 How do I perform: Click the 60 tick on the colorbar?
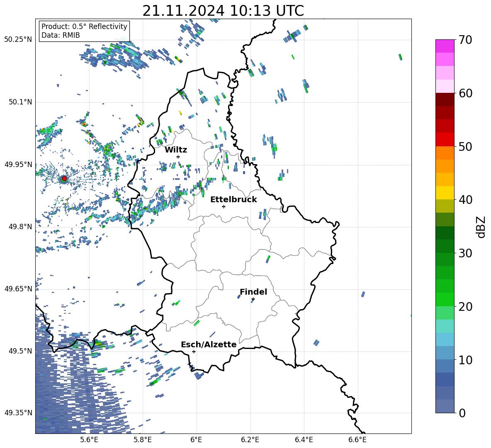(x=465, y=93)
